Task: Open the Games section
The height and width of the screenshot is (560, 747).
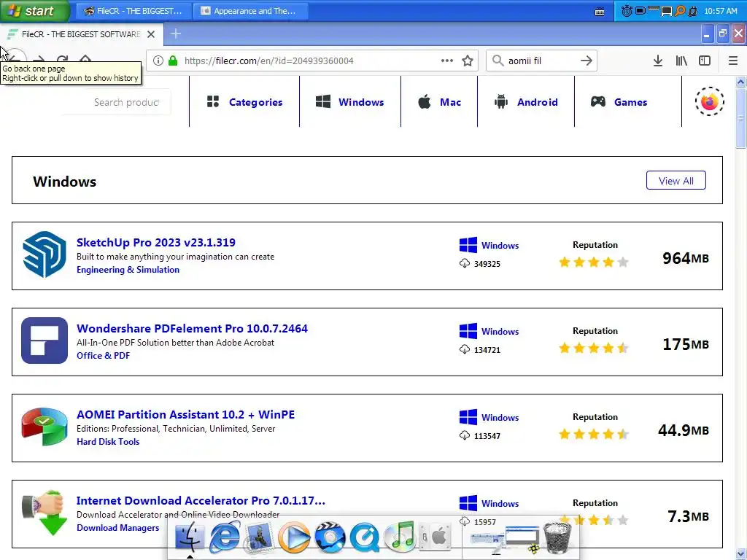Action: pyautogui.click(x=619, y=102)
